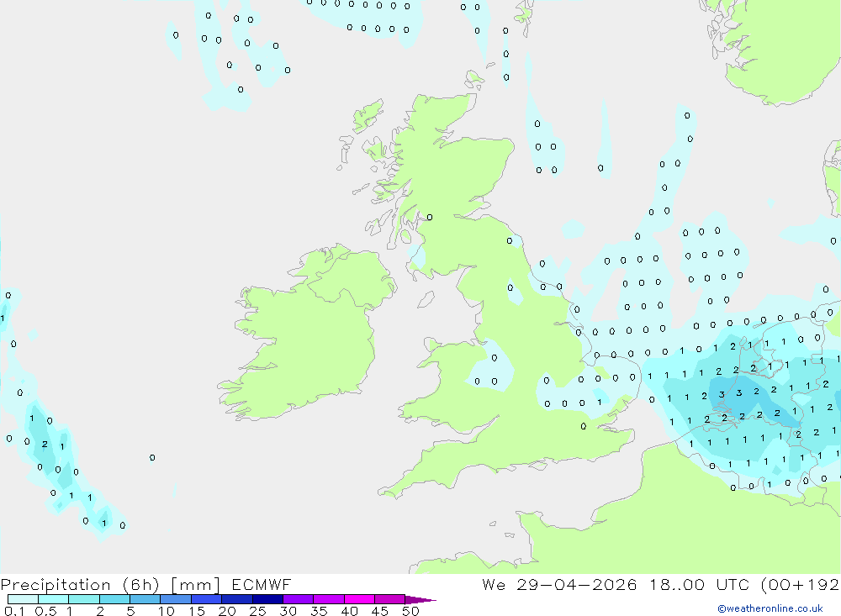Click the 25–30 mm navy legend swatch
The width and height of the screenshot is (841, 616).
point(267,599)
